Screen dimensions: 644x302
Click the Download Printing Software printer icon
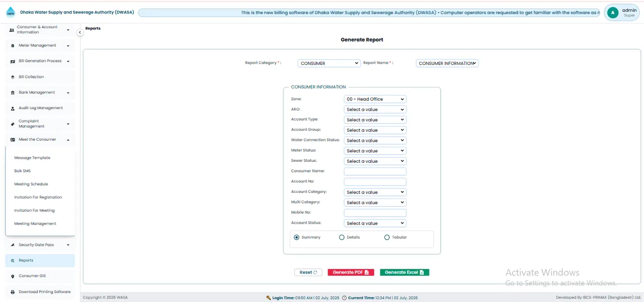point(13,292)
